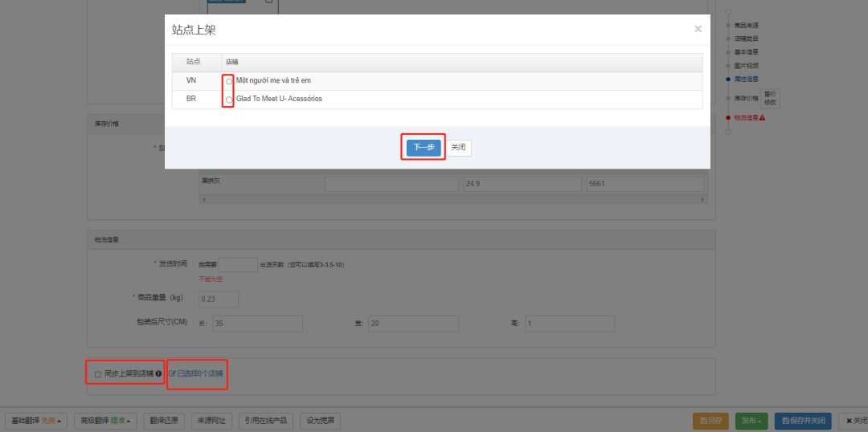Click the package height field showing 1

tap(570, 324)
